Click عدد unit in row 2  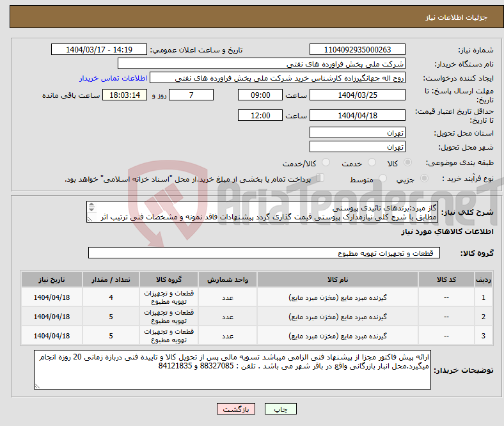[228, 317]
